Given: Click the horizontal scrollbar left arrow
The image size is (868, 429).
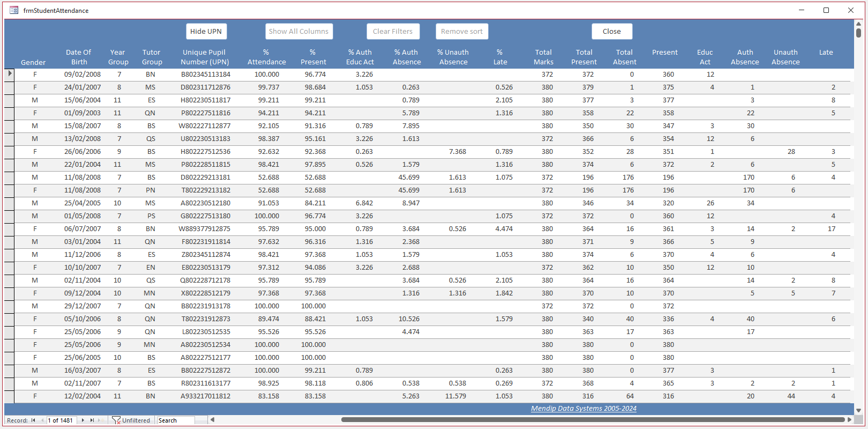Looking at the screenshot, I should [x=212, y=420].
